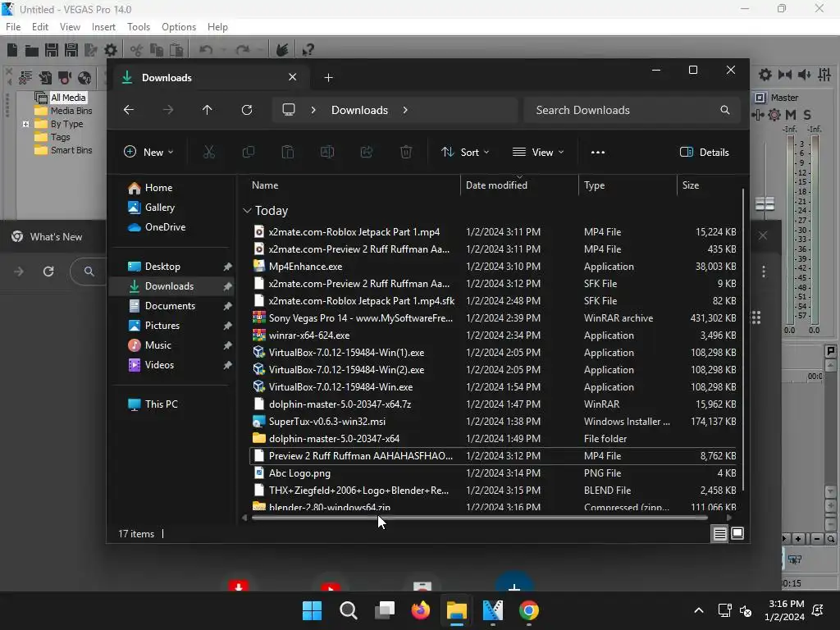The height and width of the screenshot is (630, 840).
Task: Click clock showing 3:16 PM
Action: 786,604
